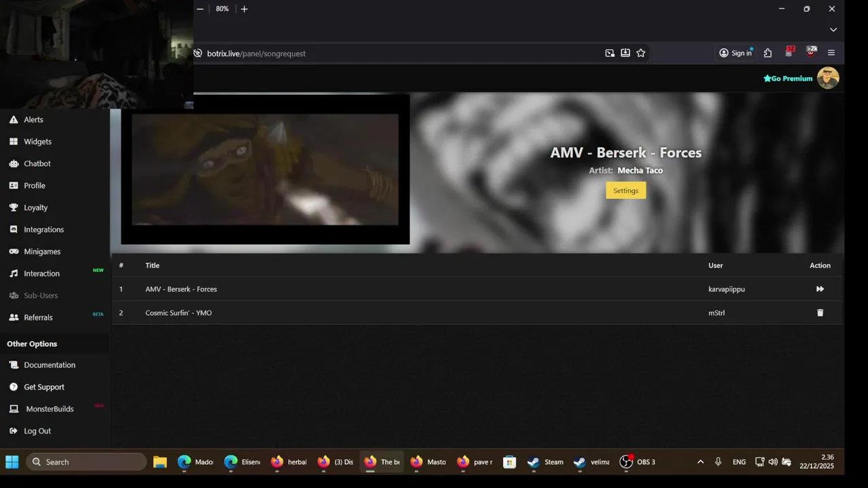
Task: Open the clock and date 22/12/2025
Action: click(x=817, y=462)
